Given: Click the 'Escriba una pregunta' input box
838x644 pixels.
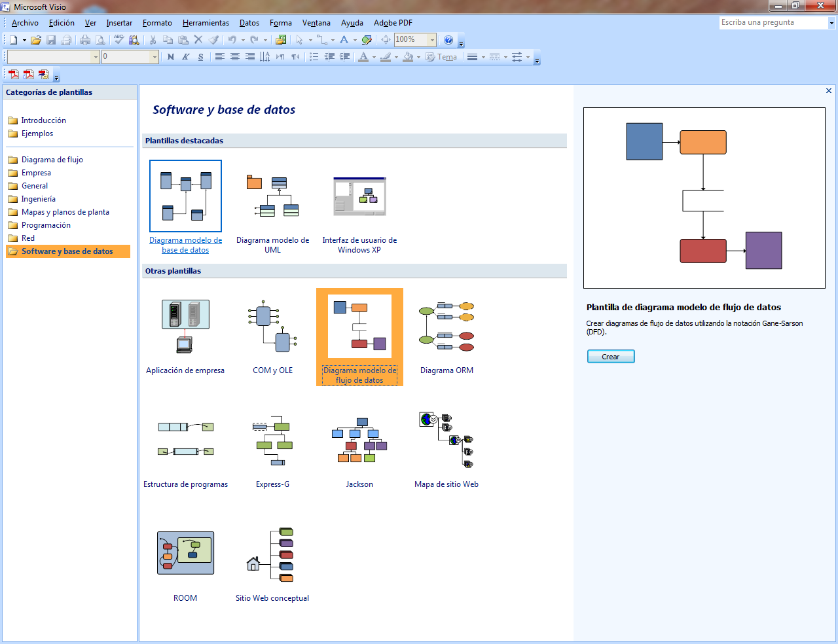Looking at the screenshot, I should (773, 23).
